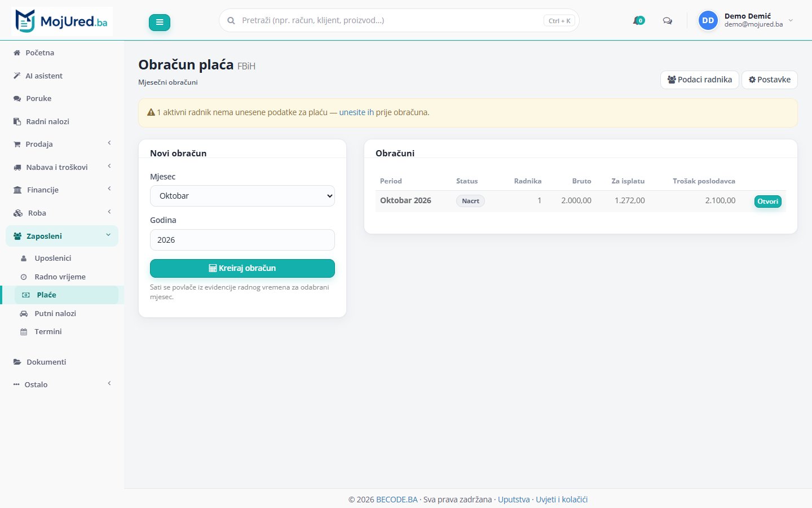Image resolution: width=812 pixels, height=508 pixels.
Task: Toggle the sidebar hamburger menu button
Action: (160, 22)
